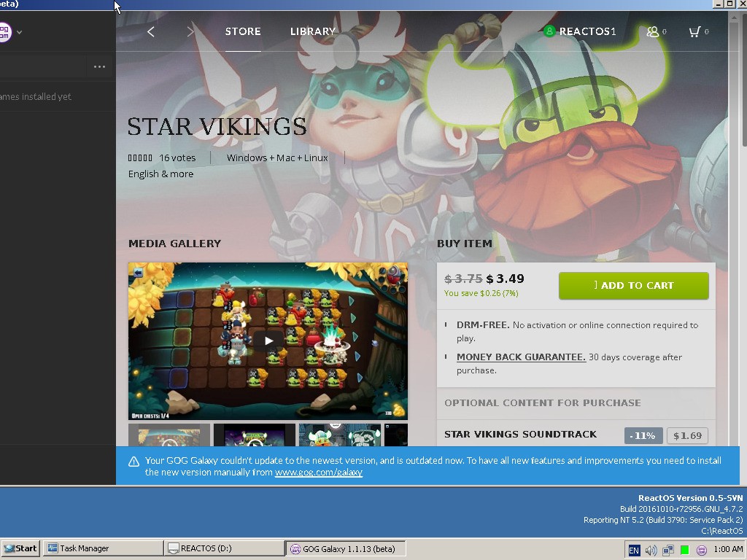Switch to the STORE tab

coord(243,31)
